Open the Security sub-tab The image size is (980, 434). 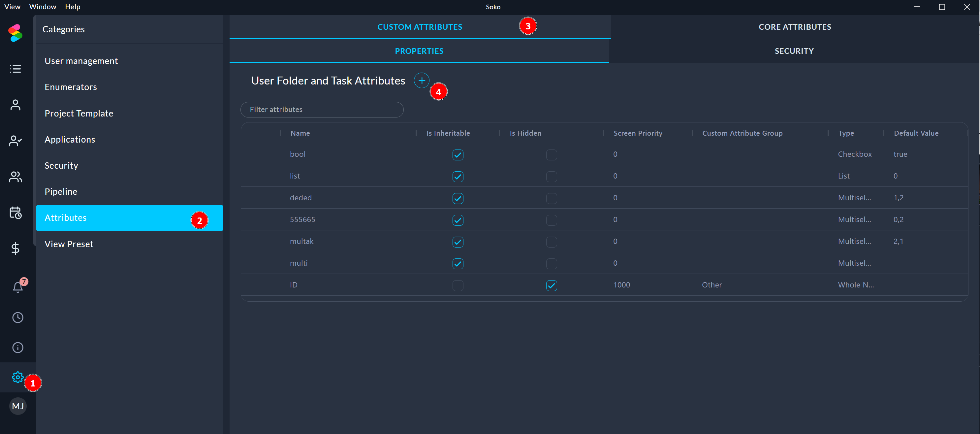click(x=794, y=51)
